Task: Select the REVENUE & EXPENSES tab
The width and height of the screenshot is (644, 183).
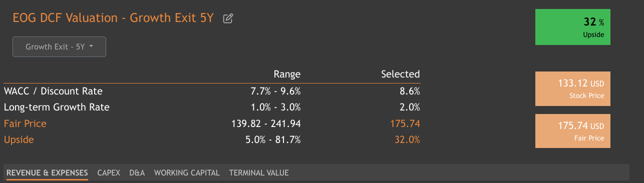Action: pos(47,172)
